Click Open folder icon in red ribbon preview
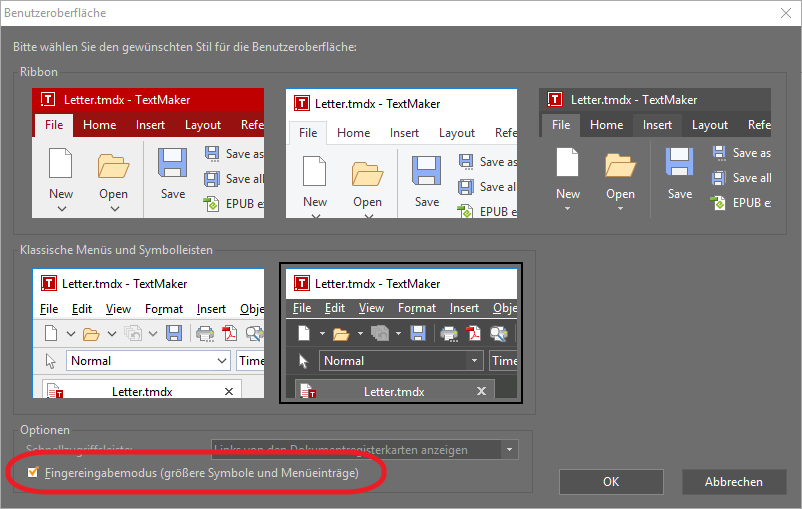Image resolution: width=802 pixels, height=509 pixels. coord(113,166)
